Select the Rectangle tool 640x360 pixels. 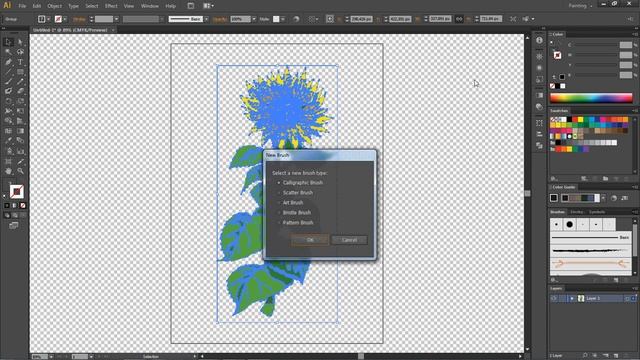pyautogui.click(x=20, y=72)
